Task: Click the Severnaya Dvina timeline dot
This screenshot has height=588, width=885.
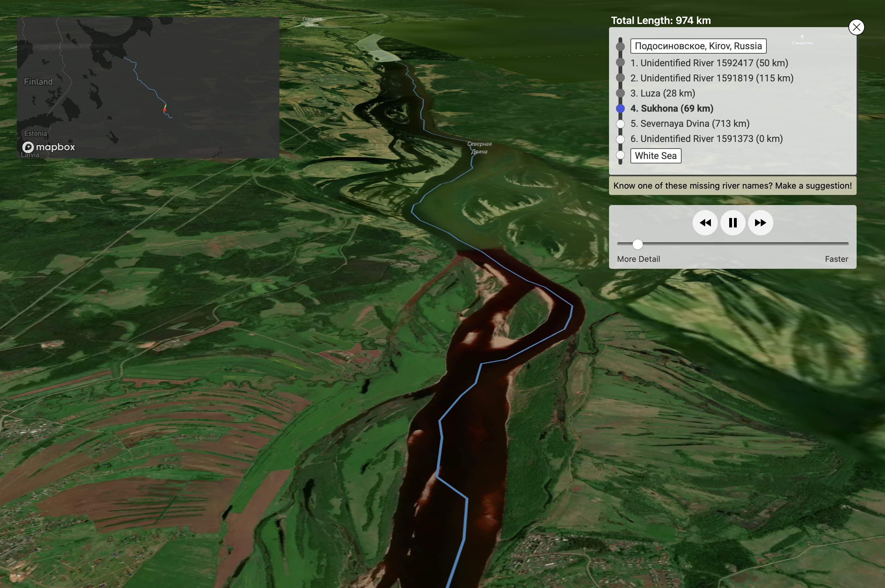Action: pyautogui.click(x=620, y=124)
